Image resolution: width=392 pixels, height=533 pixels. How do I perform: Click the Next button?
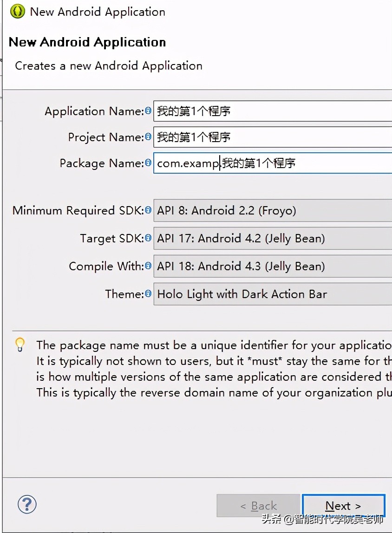(x=343, y=506)
